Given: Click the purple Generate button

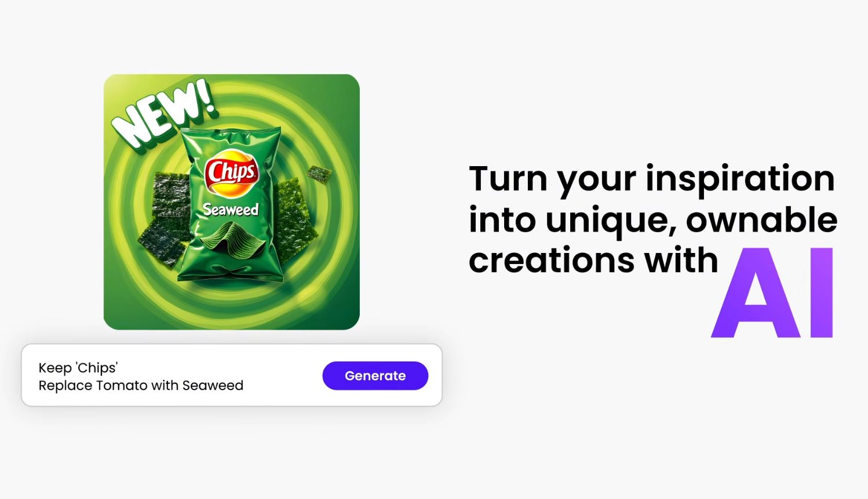Looking at the screenshot, I should (375, 376).
